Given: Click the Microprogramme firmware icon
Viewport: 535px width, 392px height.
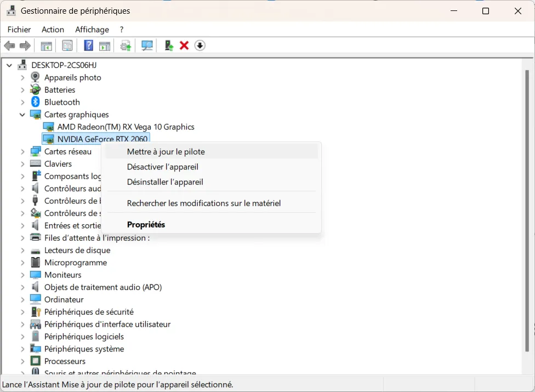Looking at the screenshot, I should coord(36,262).
